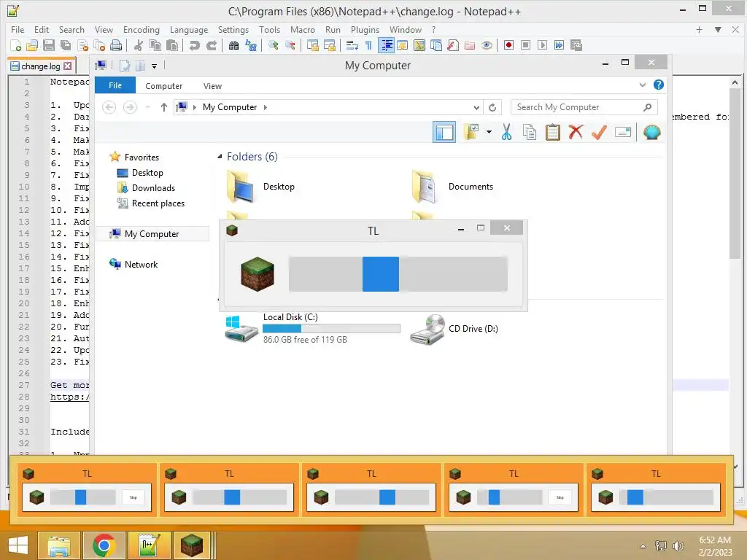Collapse Folders (6) group

220,157
